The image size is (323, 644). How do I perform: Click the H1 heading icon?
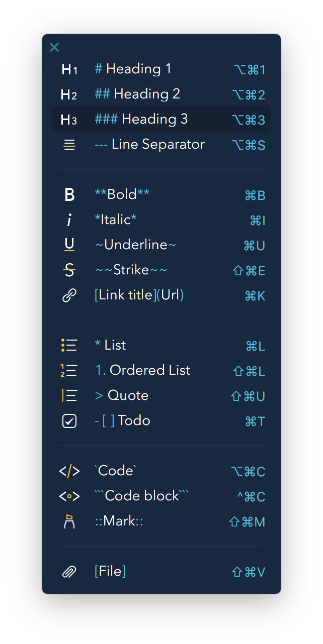pyautogui.click(x=69, y=69)
